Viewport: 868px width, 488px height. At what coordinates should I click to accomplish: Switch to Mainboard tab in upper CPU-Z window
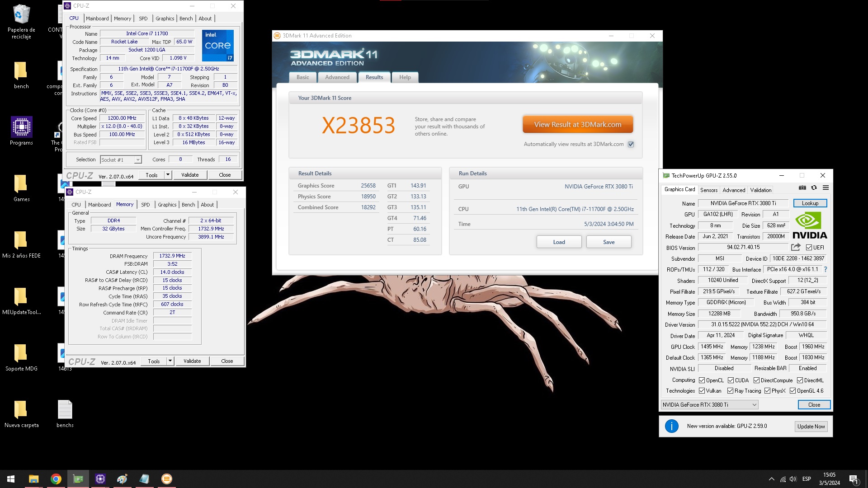97,19
